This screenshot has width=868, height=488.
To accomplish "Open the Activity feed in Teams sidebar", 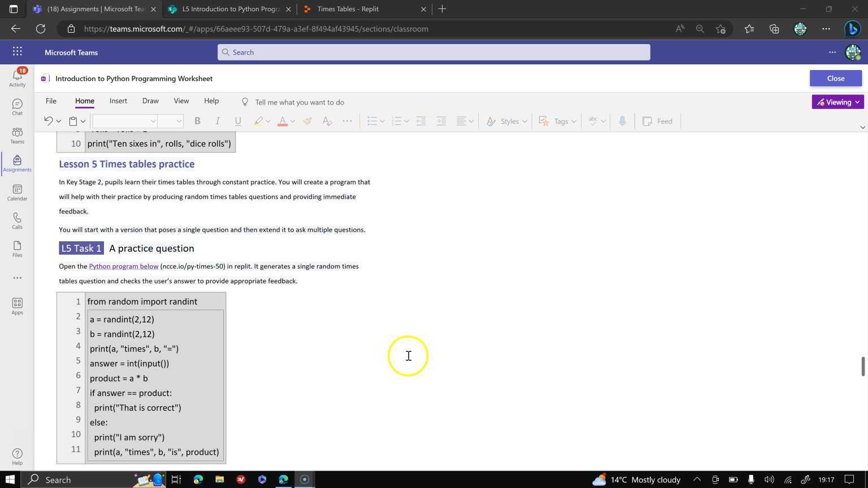I will (x=17, y=77).
